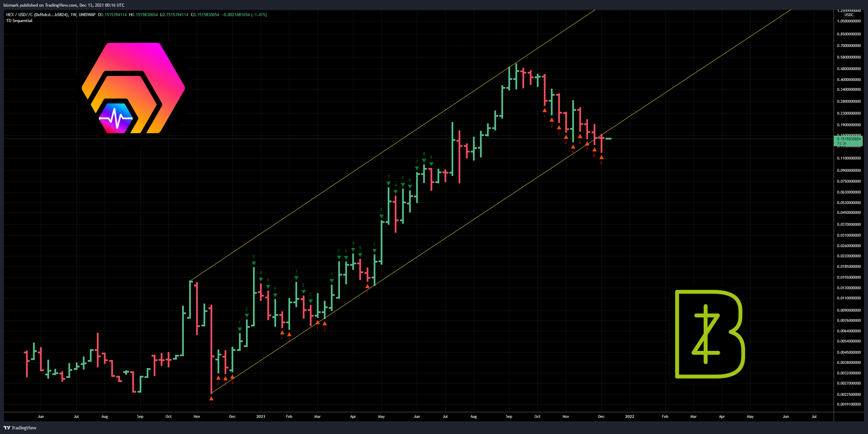
Task: Click the close value C0.1515830654
Action: 205,15
